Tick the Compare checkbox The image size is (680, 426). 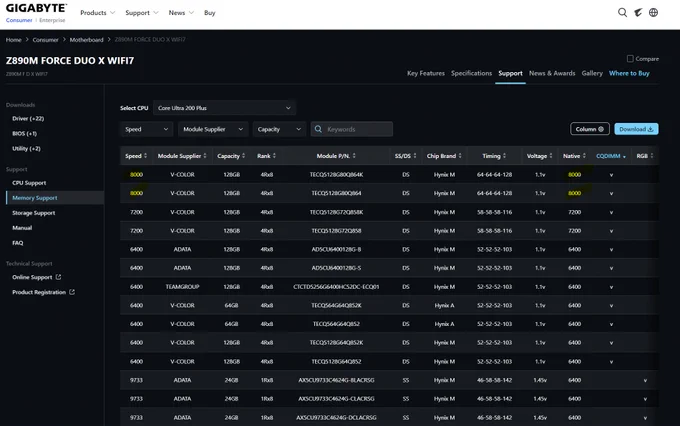630,59
